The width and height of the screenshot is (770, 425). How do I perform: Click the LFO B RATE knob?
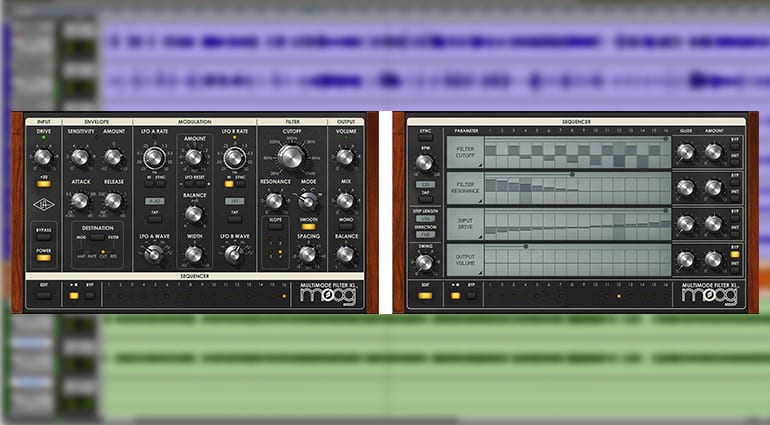click(x=235, y=158)
